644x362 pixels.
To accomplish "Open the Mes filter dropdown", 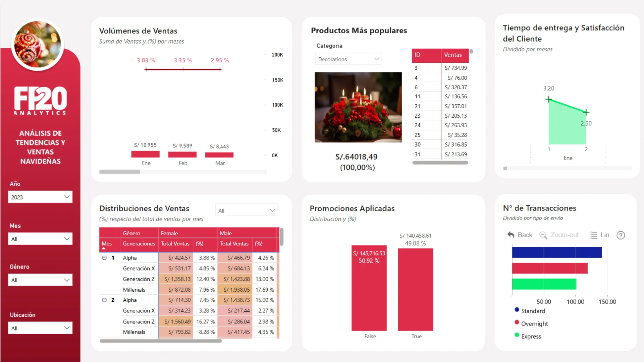I will [40, 239].
